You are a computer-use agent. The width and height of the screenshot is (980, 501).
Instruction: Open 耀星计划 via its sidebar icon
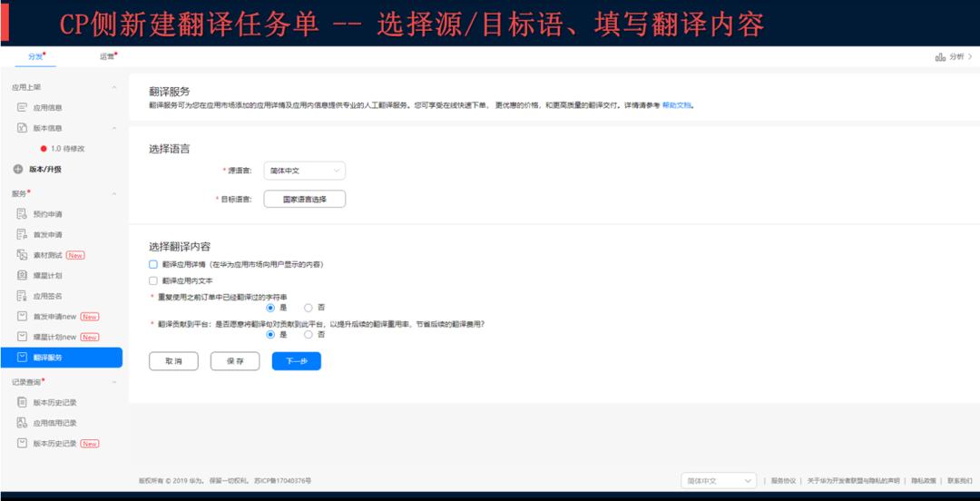[23, 275]
